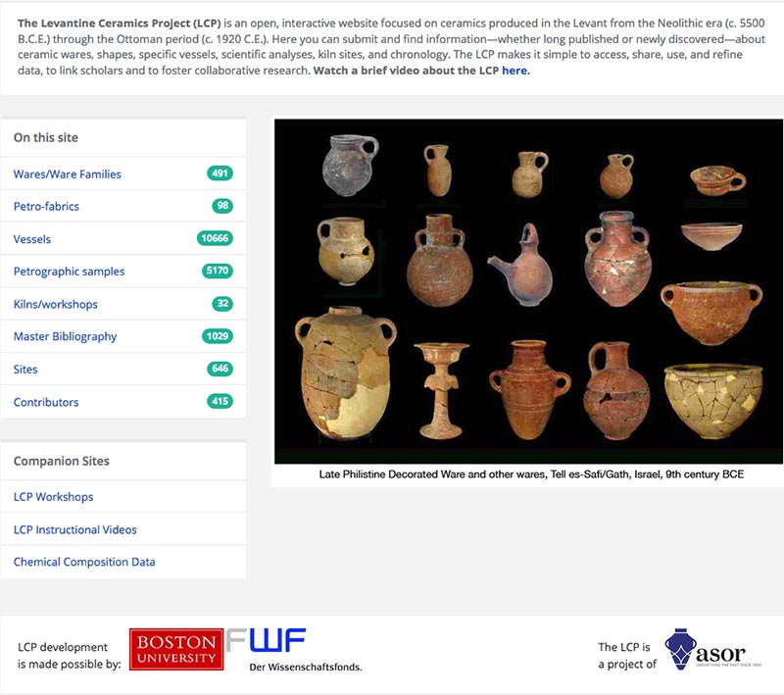The image size is (784, 695).
Task: Open the Wares/Ware Families page
Action: (67, 174)
